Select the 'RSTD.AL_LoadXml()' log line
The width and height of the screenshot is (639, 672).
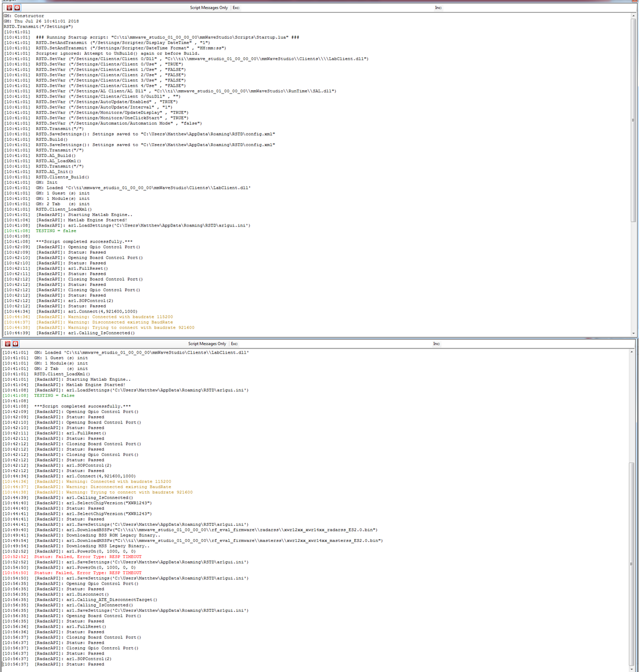tap(42, 161)
